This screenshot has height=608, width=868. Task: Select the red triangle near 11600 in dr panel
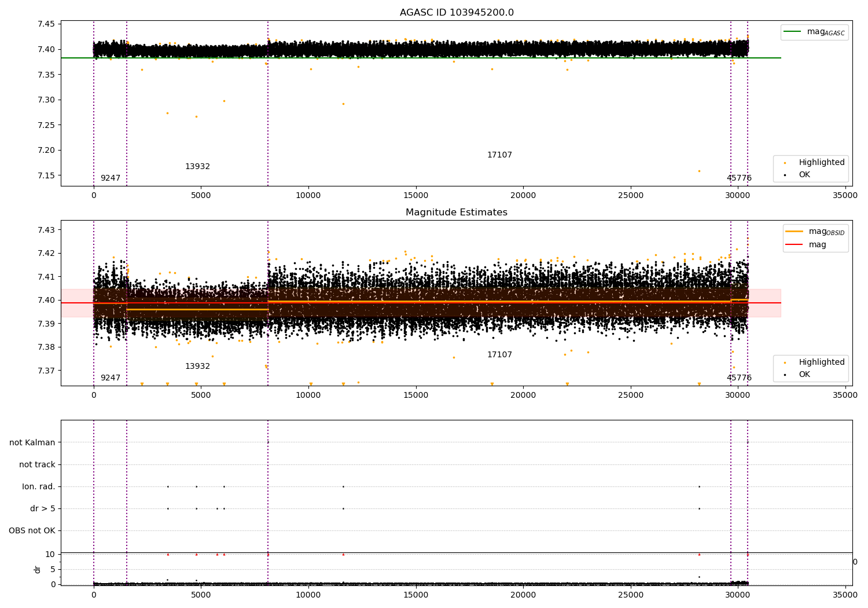343,554
